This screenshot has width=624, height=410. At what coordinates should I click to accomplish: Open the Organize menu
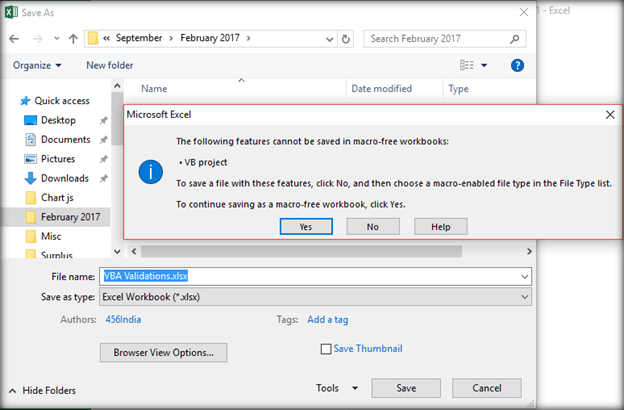pyautogui.click(x=37, y=65)
